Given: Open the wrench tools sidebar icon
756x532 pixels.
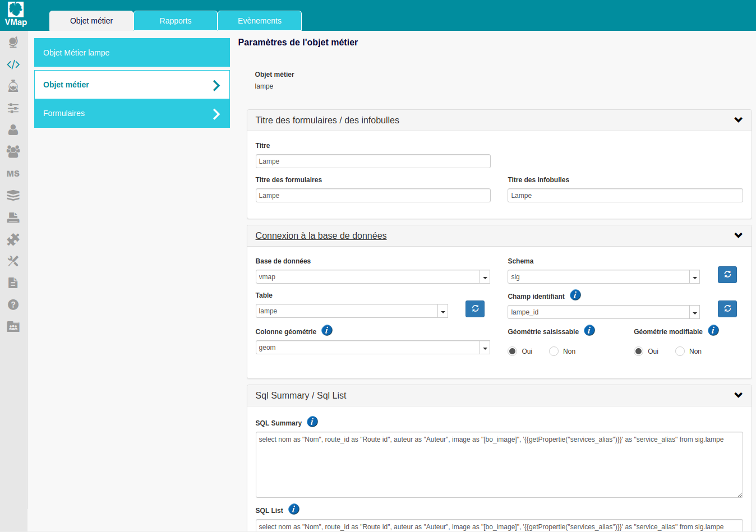Looking at the screenshot, I should 13,261.
